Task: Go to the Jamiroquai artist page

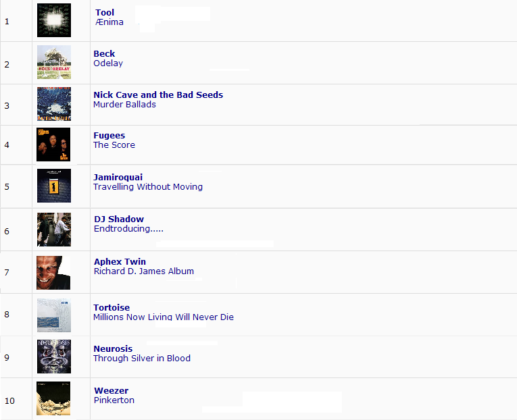Action: (118, 177)
